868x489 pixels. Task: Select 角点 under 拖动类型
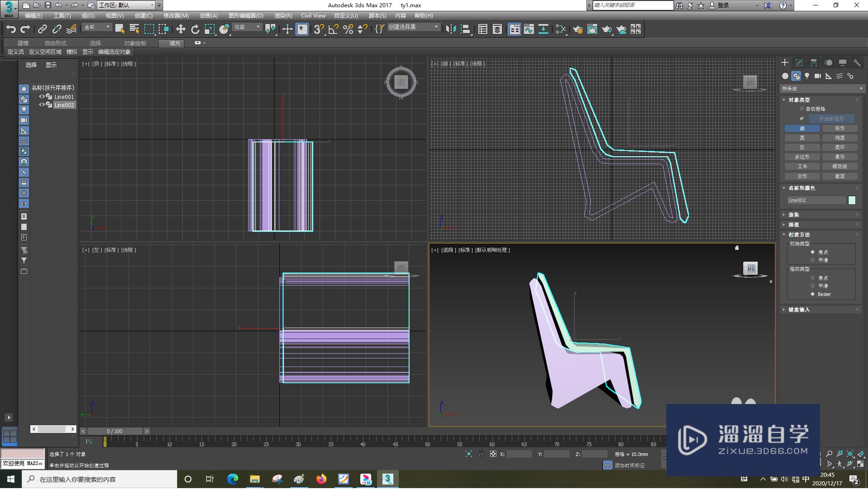pos(812,278)
